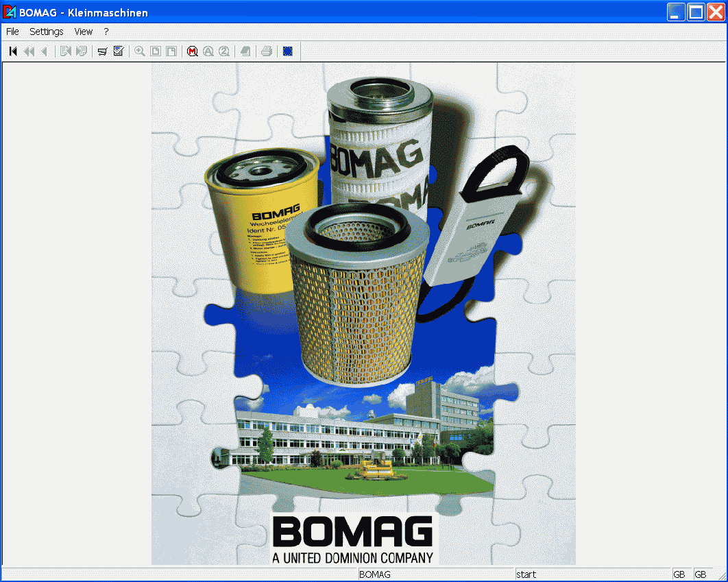This screenshot has width=728, height=582.
Task: Click the previous document page icon
Action: (65, 51)
